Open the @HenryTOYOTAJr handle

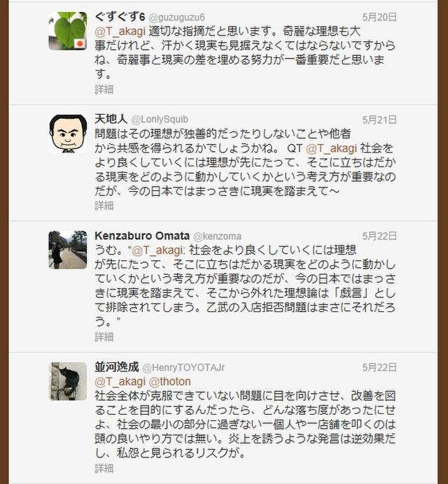pos(183,368)
